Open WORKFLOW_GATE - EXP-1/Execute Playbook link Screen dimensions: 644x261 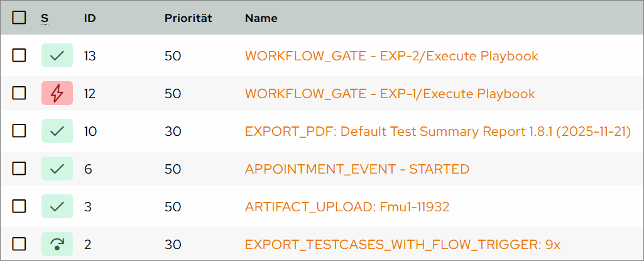pos(390,94)
